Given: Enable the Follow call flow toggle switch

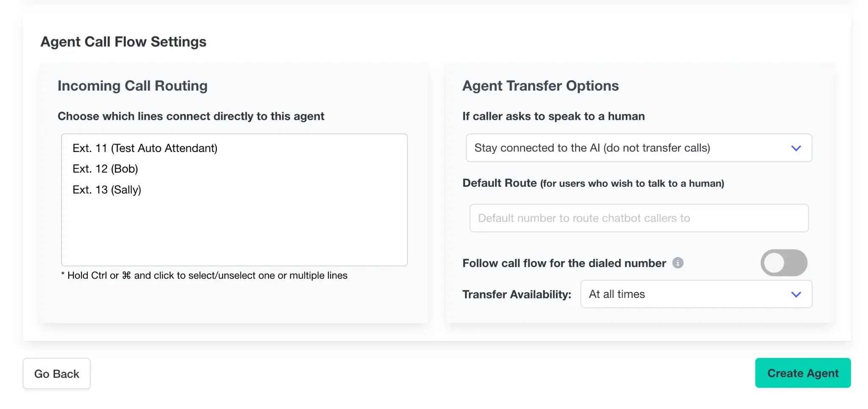Looking at the screenshot, I should coord(784,263).
